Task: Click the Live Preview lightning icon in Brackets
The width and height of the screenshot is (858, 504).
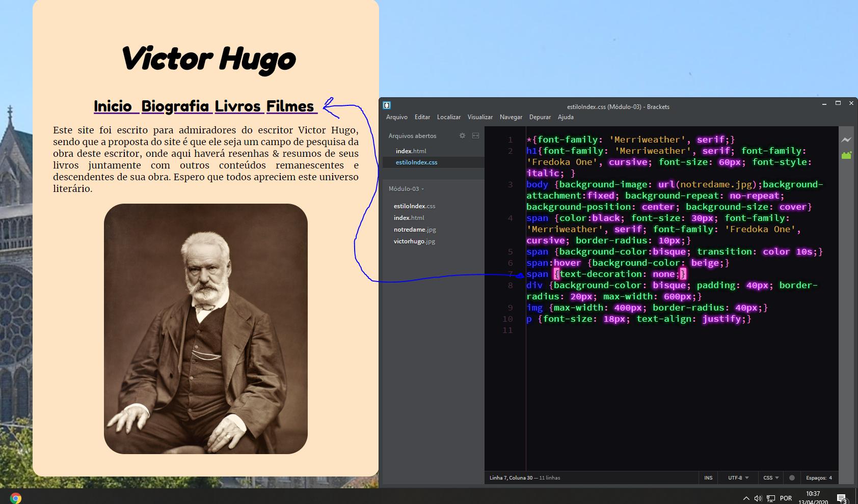Action: (x=846, y=140)
